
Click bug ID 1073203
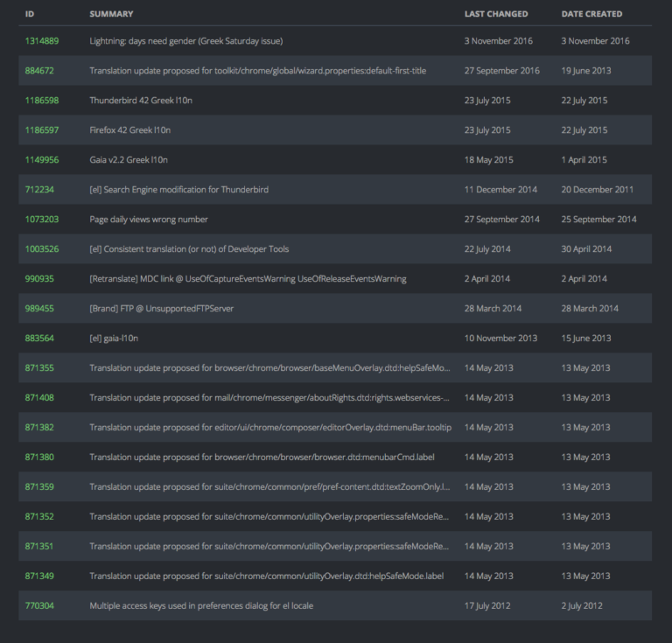coord(41,220)
